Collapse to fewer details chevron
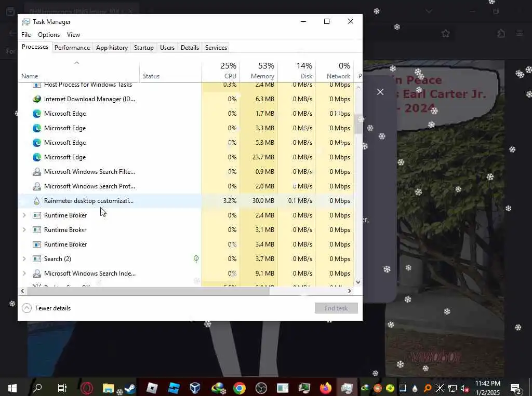 coord(27,308)
